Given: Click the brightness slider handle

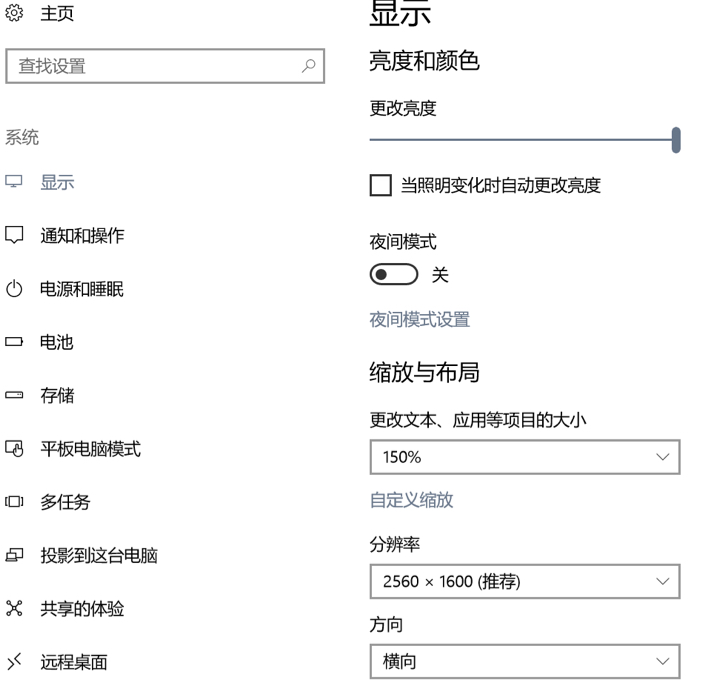Looking at the screenshot, I should pyautogui.click(x=676, y=140).
